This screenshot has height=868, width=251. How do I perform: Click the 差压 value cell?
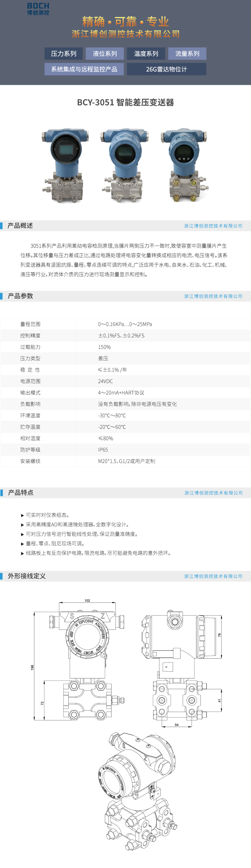pos(103,358)
